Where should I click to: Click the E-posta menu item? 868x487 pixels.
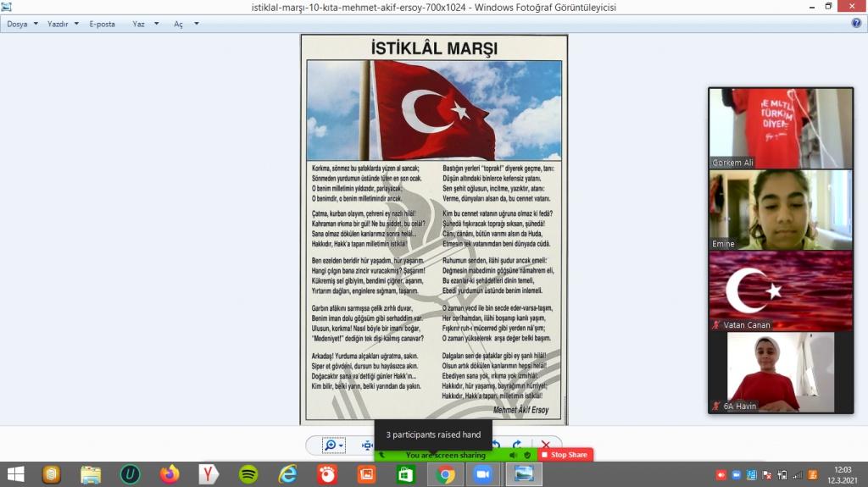pyautogui.click(x=103, y=25)
